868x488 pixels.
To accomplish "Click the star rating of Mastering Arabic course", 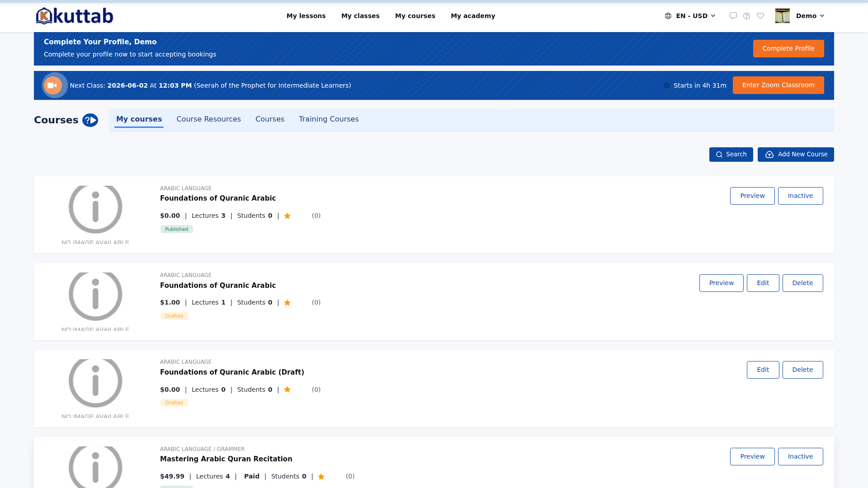I will coord(321,477).
